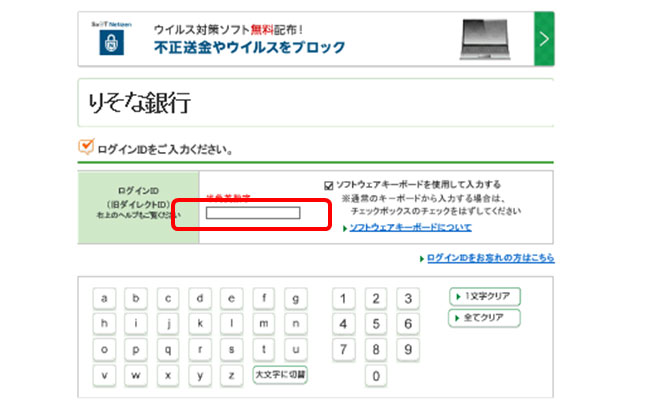Tap the letter v key

(104, 375)
